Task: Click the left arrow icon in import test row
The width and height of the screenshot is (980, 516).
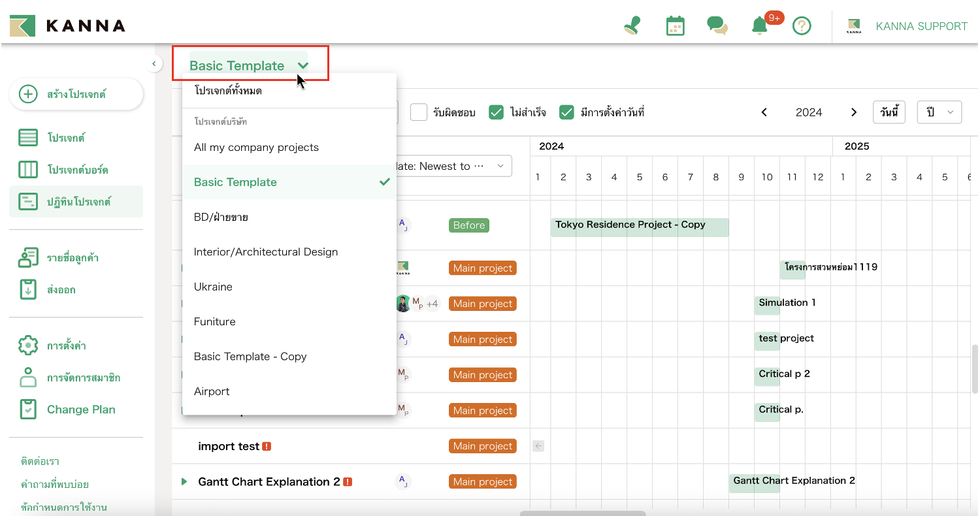Action: point(538,446)
